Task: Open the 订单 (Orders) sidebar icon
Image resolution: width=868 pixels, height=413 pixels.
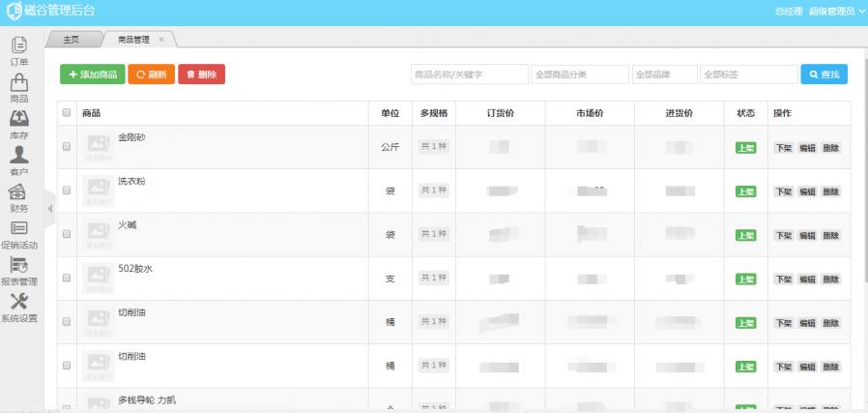Action: [18, 44]
